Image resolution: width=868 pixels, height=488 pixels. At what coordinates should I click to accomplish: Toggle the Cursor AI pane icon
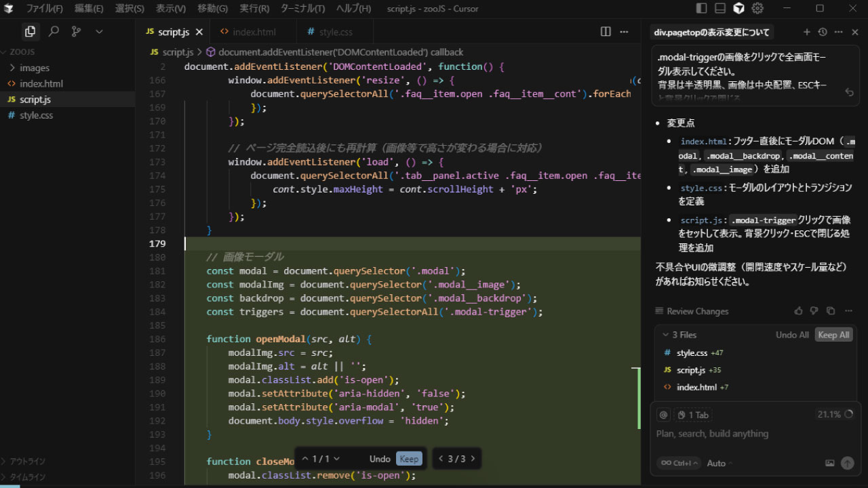click(739, 8)
